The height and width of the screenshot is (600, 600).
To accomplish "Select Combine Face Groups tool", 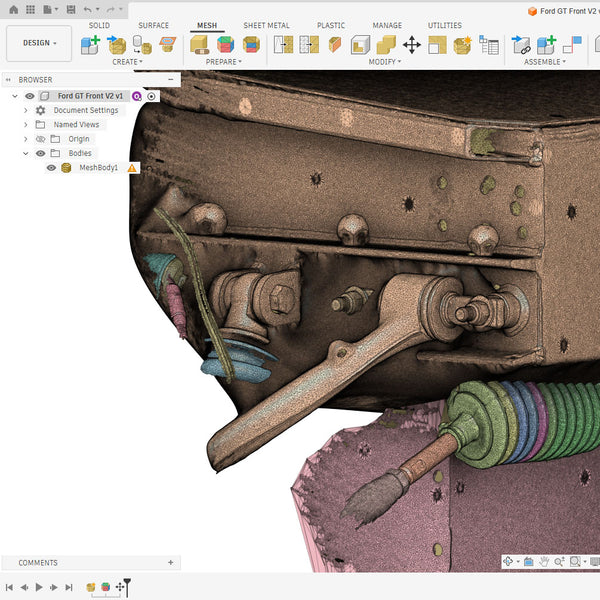I will [x=251, y=45].
